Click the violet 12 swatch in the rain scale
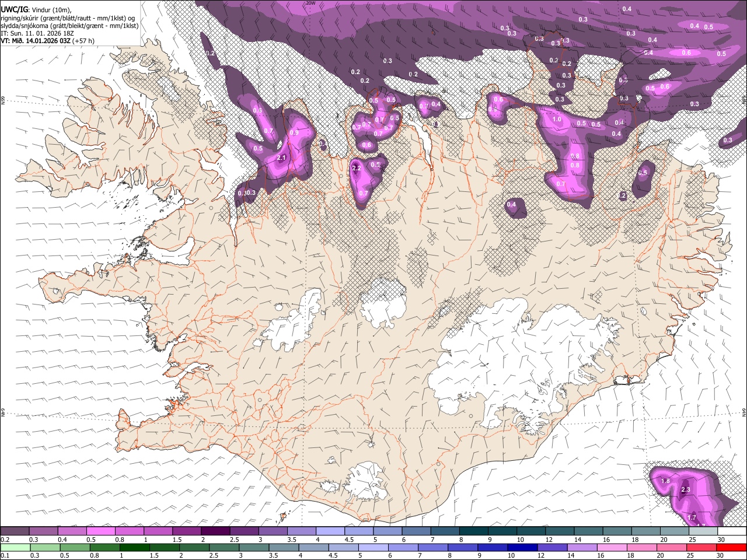This screenshot has height=560, width=747. (551, 548)
